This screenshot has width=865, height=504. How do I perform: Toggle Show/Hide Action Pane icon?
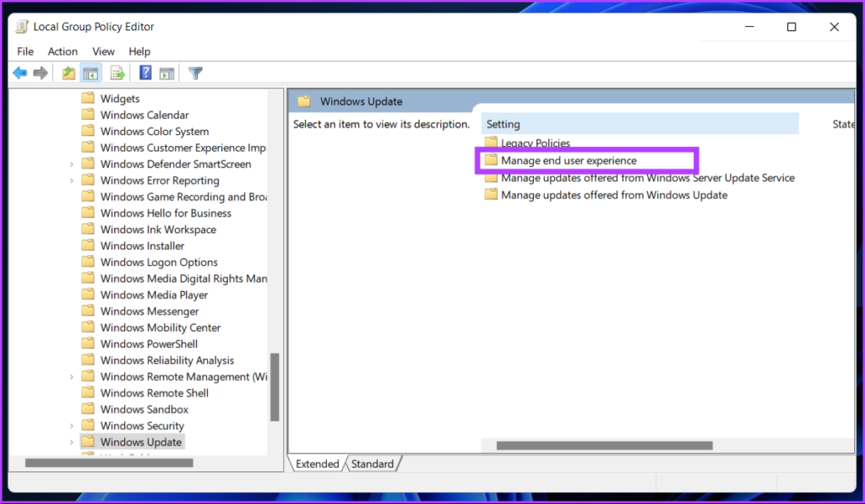pyautogui.click(x=167, y=73)
